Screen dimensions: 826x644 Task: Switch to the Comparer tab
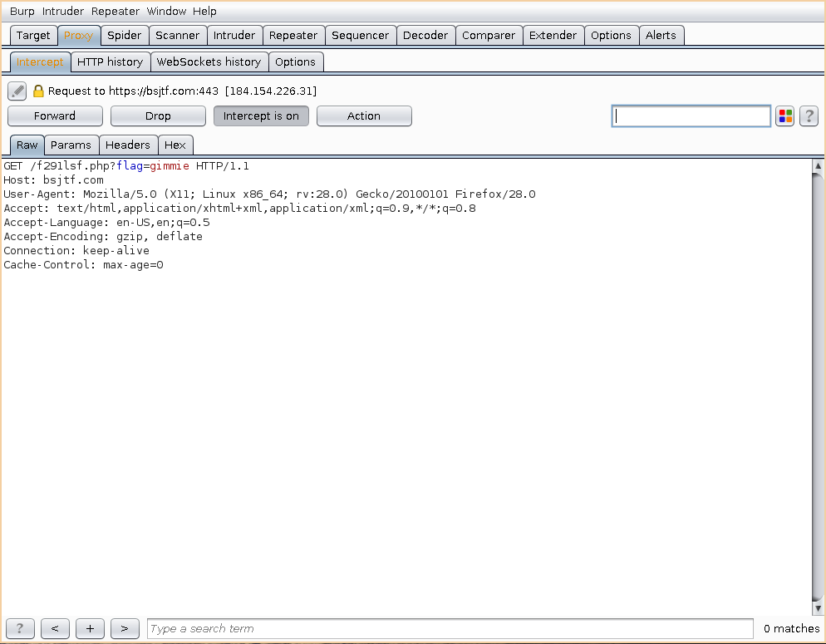[489, 35]
